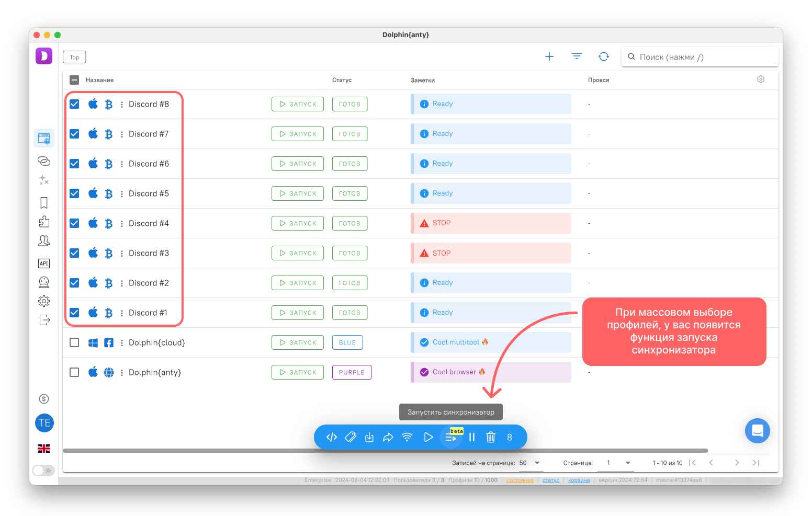This screenshot has height=516, width=812.
Task: Click the Top tag button
Action: click(x=74, y=57)
